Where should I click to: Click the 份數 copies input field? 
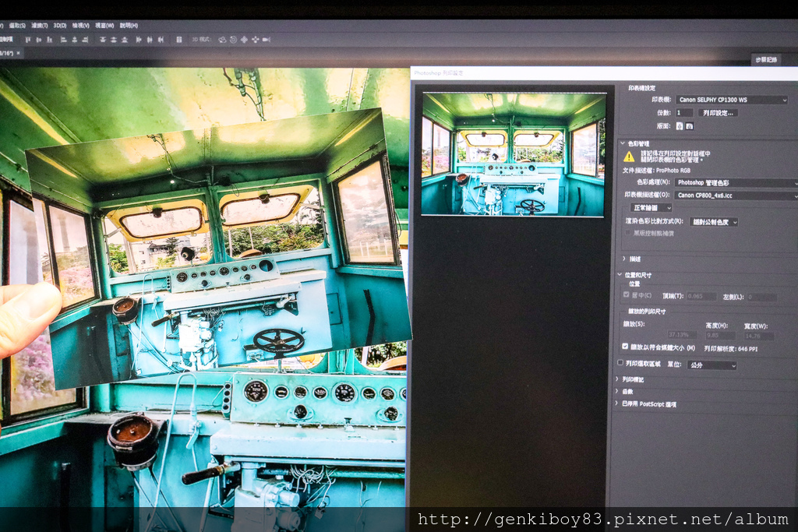[683, 113]
